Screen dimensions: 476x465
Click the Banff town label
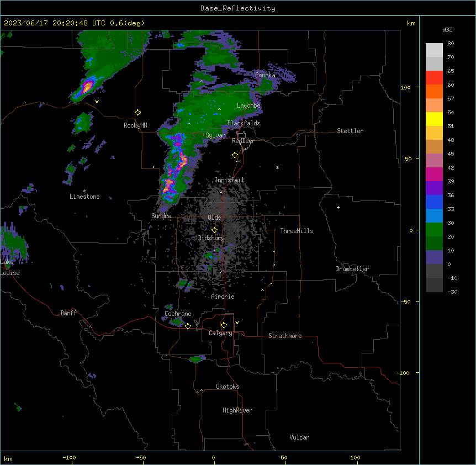[x=68, y=313]
